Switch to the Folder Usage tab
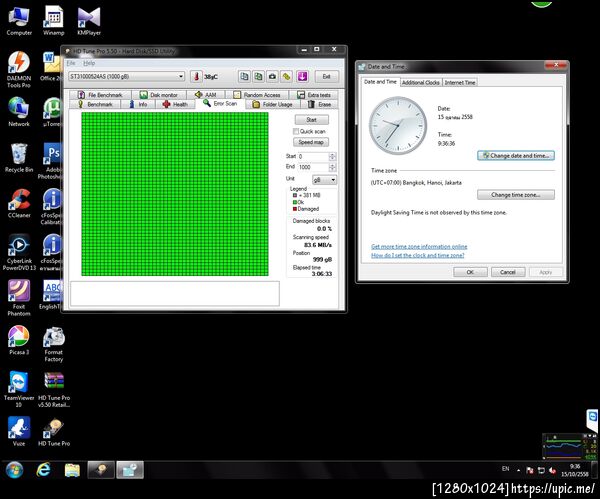Image resolution: width=600 pixels, height=499 pixels. (272, 104)
